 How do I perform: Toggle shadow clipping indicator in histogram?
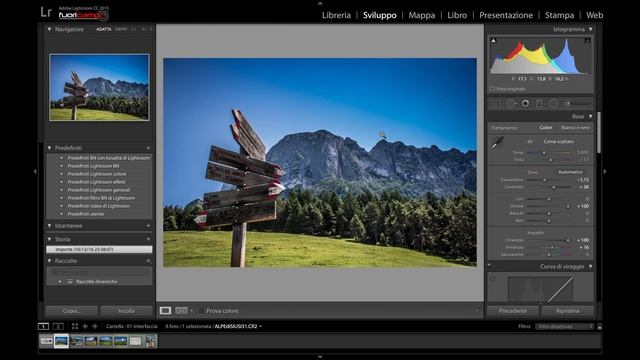click(x=493, y=40)
